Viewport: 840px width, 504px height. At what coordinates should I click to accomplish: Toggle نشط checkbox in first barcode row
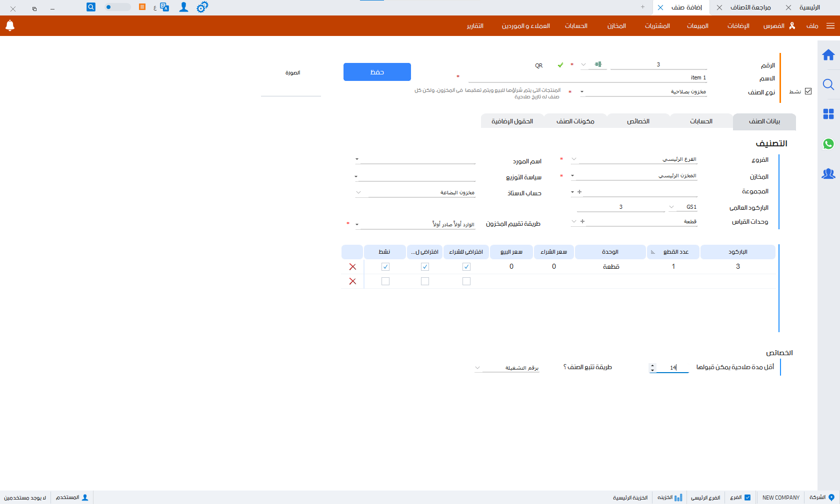tap(385, 267)
